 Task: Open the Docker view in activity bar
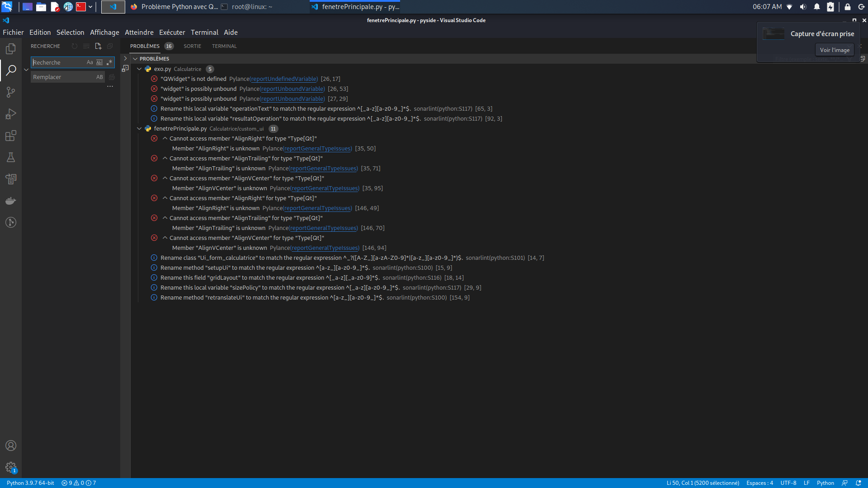coord(11,201)
